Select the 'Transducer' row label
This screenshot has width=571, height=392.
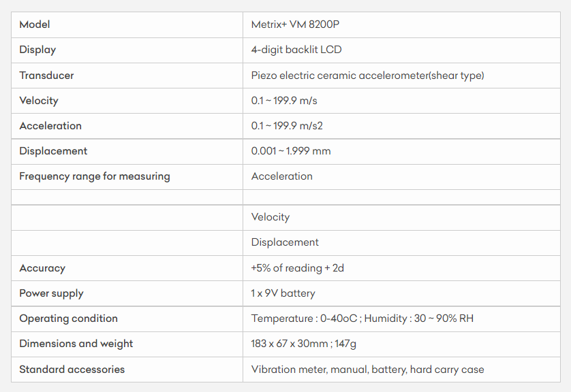(46, 76)
